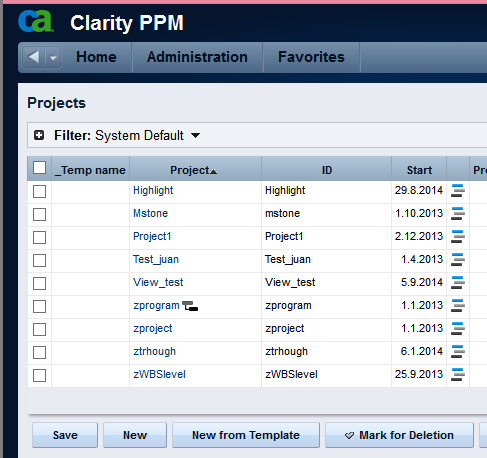487x458 pixels.
Task: Open the Highlight project link
Action: pyautogui.click(x=153, y=190)
